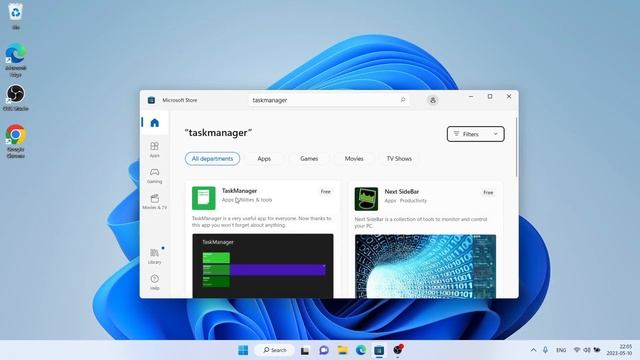Image resolution: width=640 pixels, height=360 pixels.
Task: Open File Explorer on the taskbar
Action: [x=342, y=350]
